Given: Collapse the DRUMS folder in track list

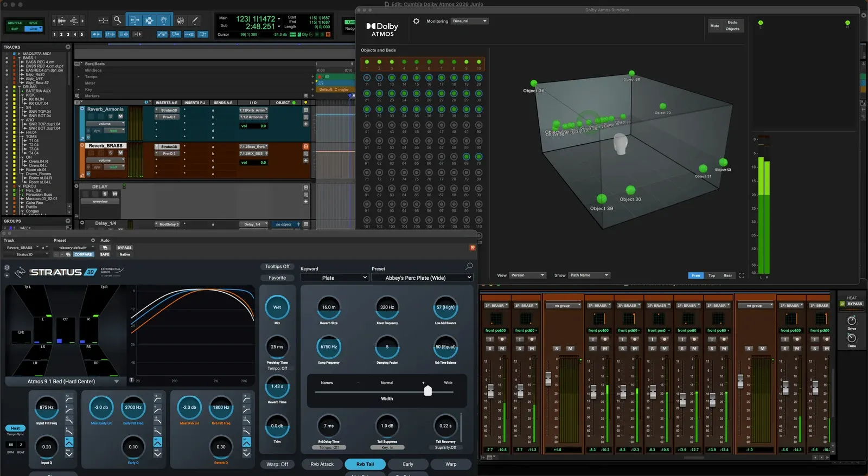Looking at the screenshot, I should click(x=20, y=87).
